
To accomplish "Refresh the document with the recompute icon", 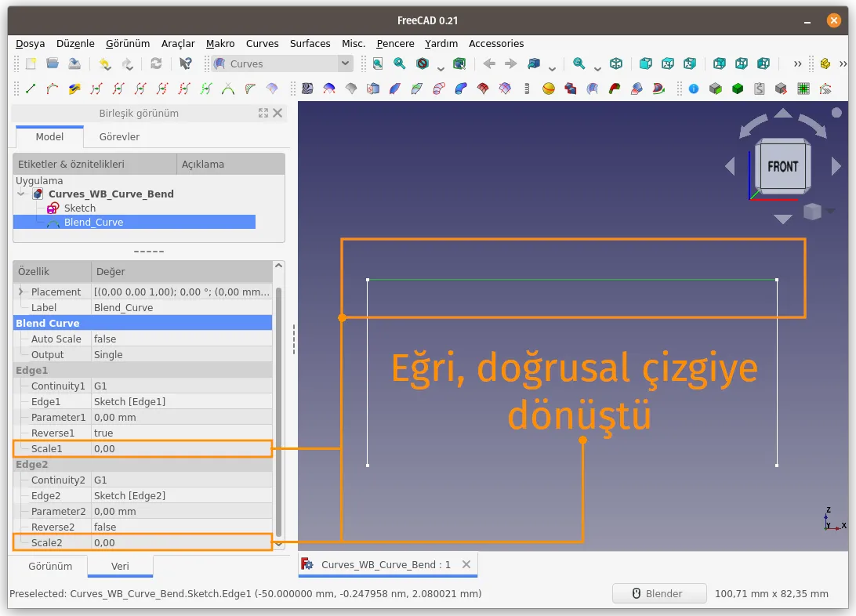I will [x=156, y=63].
